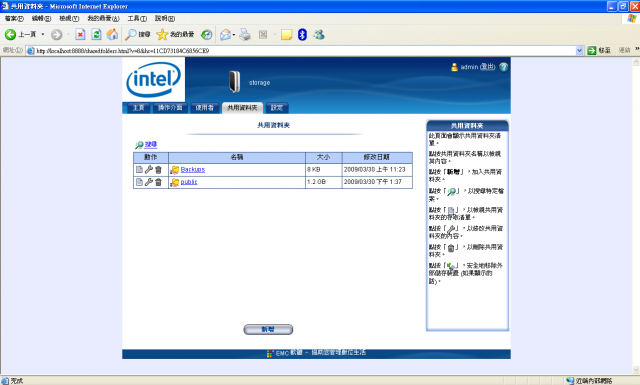Edit the Backups folder with wrench icon
The image size is (640, 385).
149,169
